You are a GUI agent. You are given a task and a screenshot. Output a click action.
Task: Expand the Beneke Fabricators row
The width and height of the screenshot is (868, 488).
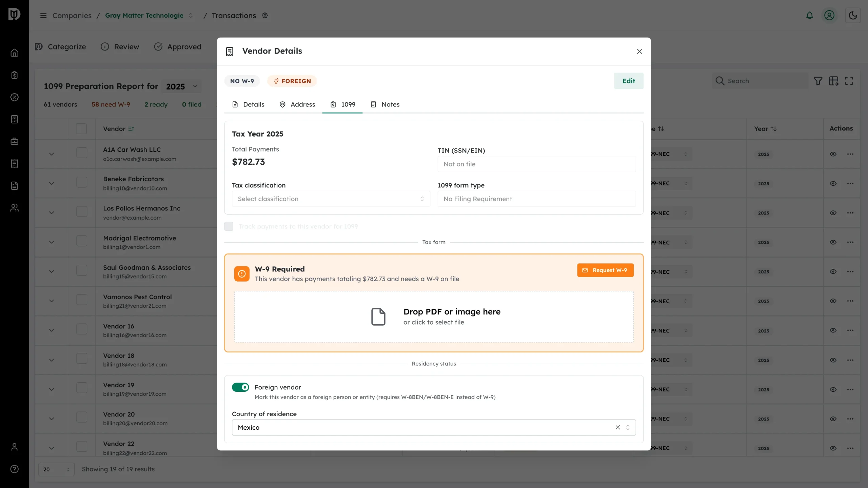[x=52, y=183]
